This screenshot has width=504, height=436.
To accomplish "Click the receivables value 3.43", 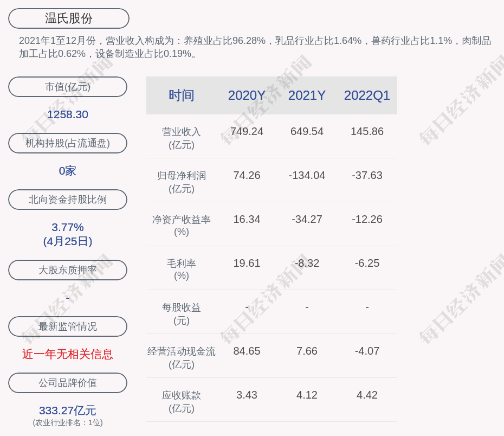I will coord(247,395).
